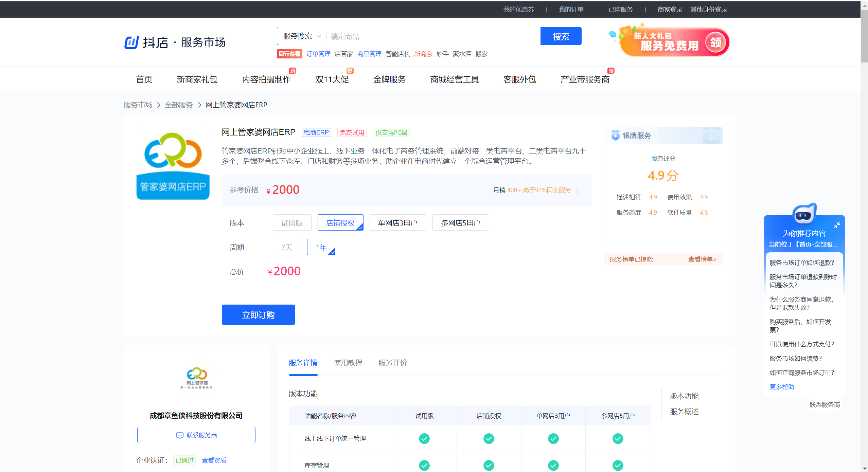Click the blue 搜索 button
The height and width of the screenshot is (472, 868).
[x=561, y=36]
